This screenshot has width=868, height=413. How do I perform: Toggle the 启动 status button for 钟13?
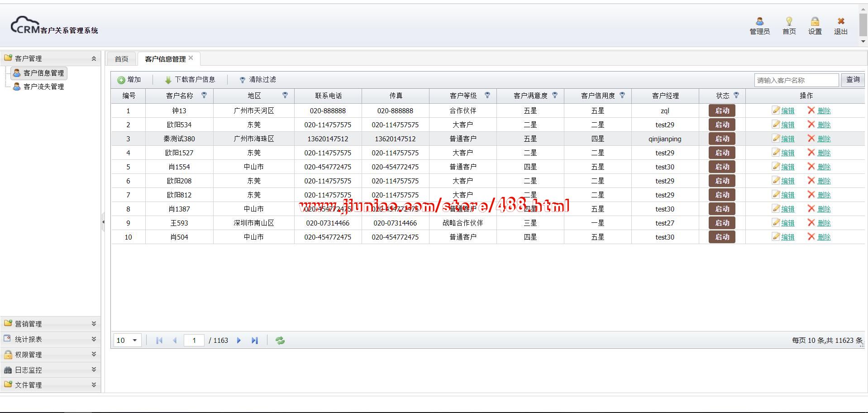[722, 110]
